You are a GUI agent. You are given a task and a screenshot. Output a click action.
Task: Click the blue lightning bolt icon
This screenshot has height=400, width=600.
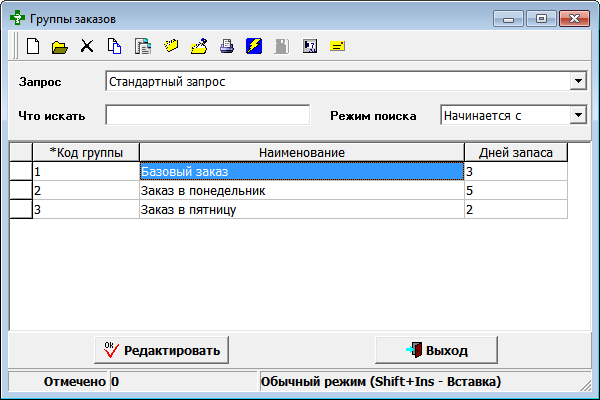pos(254,46)
